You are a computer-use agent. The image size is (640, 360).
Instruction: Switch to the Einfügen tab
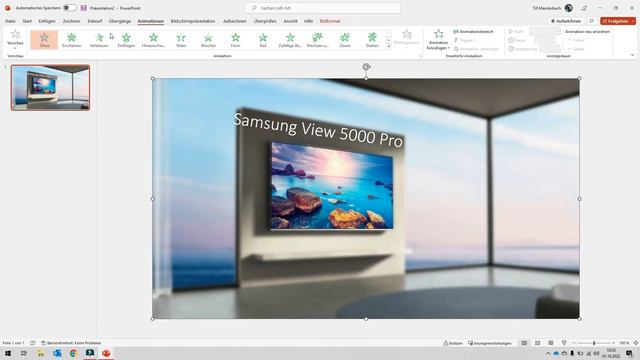pos(47,21)
